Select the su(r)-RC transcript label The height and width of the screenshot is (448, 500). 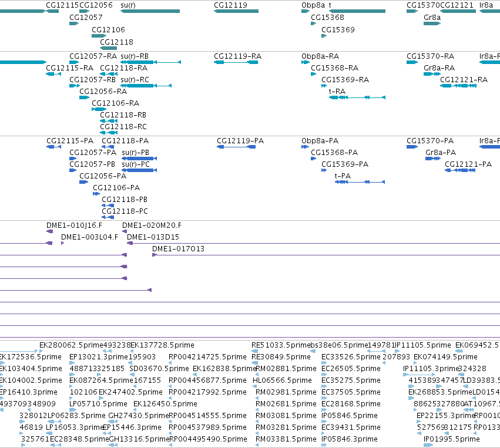click(135, 80)
